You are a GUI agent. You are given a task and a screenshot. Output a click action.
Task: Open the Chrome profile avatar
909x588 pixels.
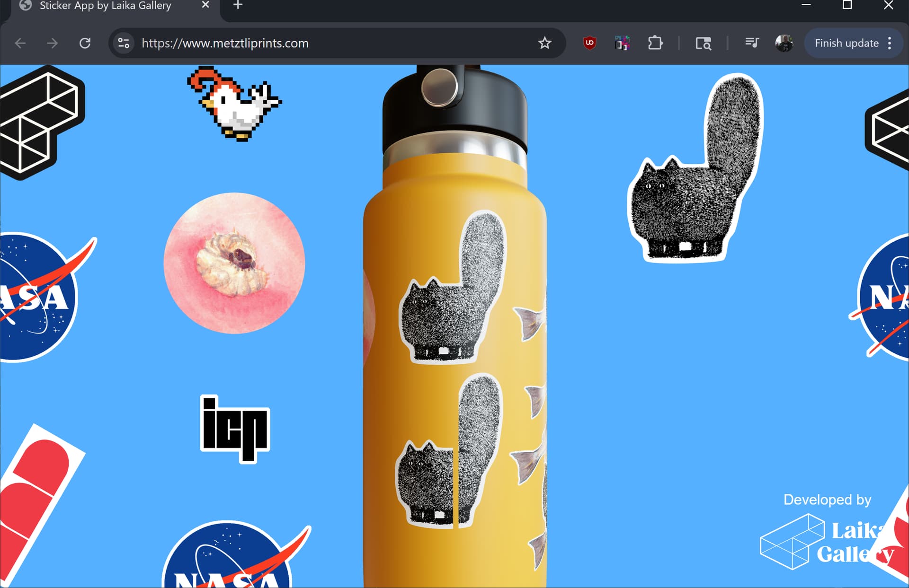[784, 43]
